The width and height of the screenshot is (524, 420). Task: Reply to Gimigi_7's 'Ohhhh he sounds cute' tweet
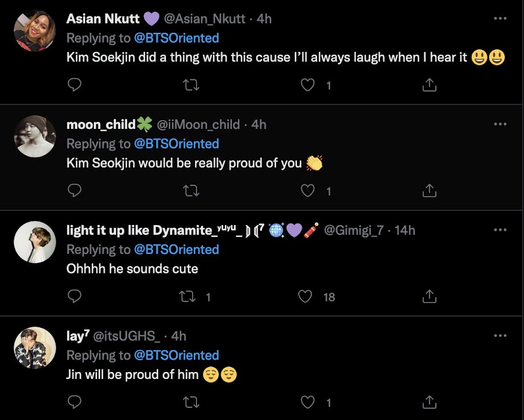coord(74,297)
